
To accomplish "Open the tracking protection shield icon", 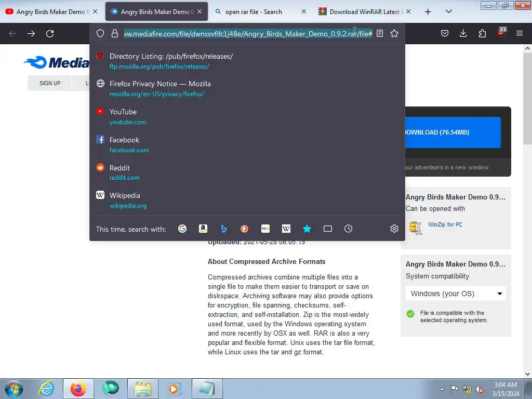I will click(100, 33).
